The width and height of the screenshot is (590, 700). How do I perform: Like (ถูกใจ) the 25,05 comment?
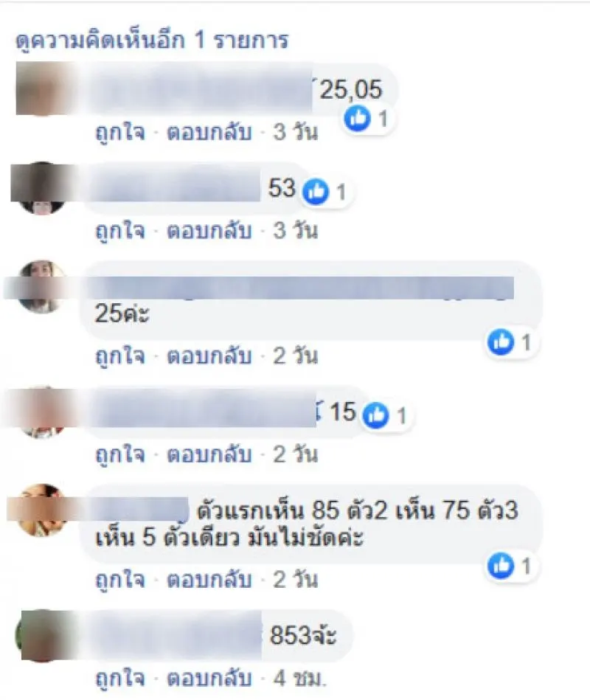coord(120,133)
